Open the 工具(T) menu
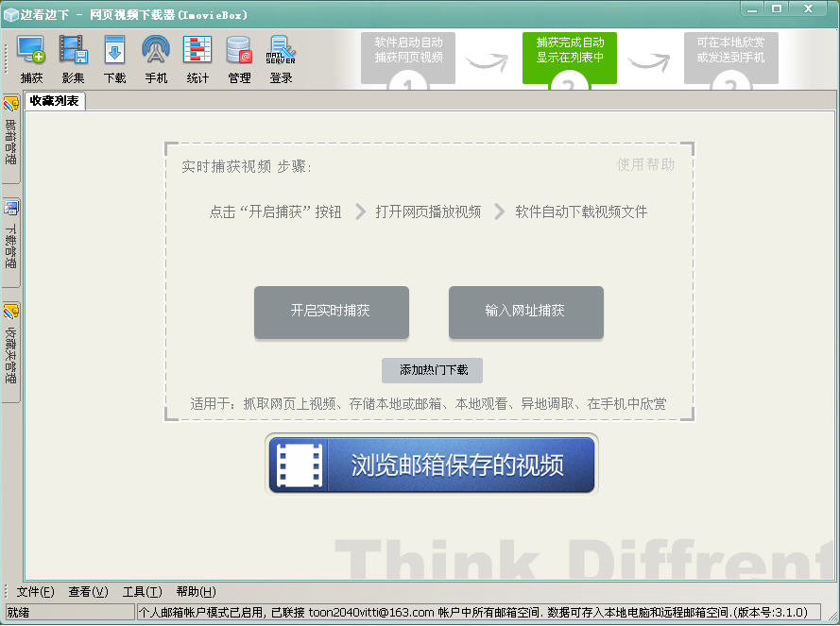The height and width of the screenshot is (626, 840). [142, 591]
